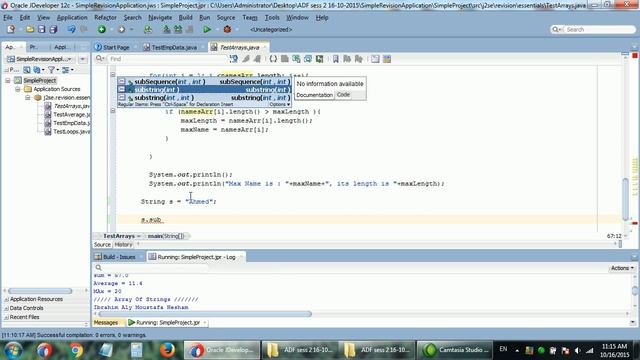The width and height of the screenshot is (640, 360).
Task: Click the Code tab in info popup
Action: click(x=343, y=95)
